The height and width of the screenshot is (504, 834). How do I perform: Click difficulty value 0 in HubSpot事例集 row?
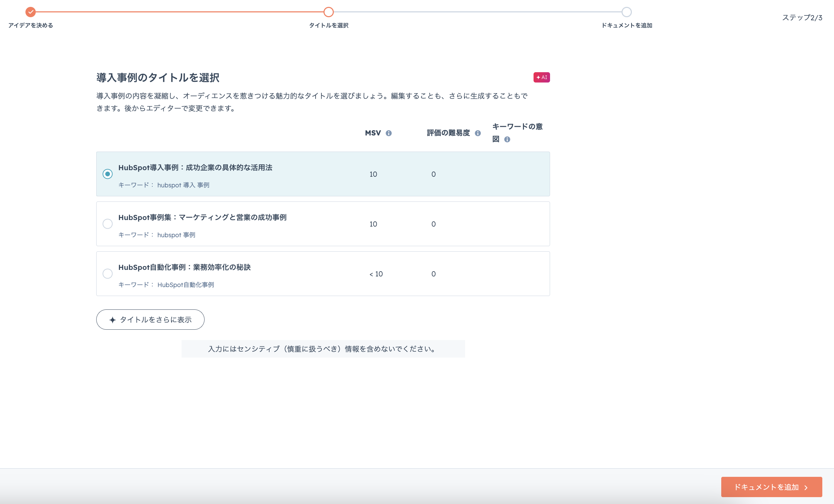click(x=434, y=224)
